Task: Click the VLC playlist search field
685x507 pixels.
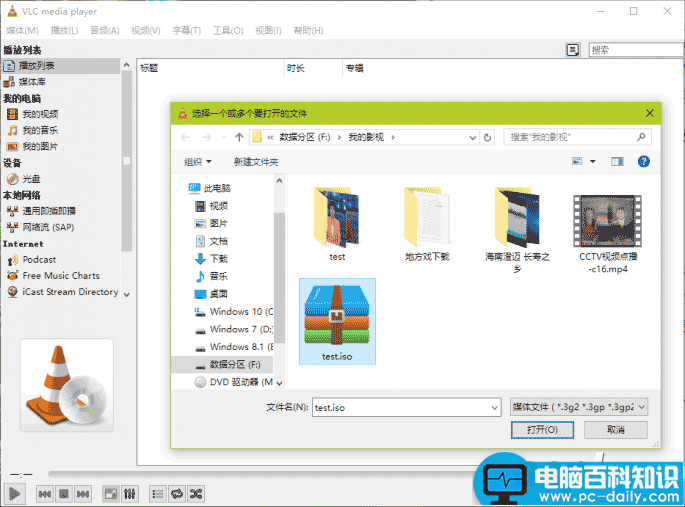Action: [637, 50]
